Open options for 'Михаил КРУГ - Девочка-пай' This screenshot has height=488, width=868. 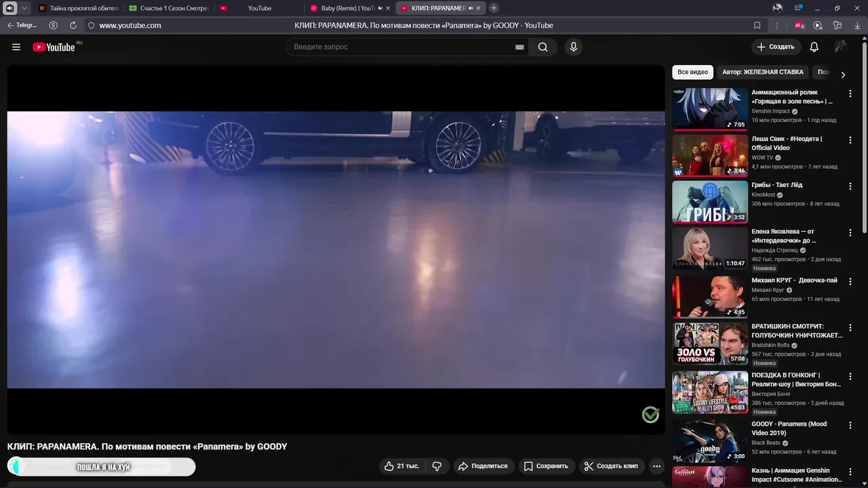(850, 281)
